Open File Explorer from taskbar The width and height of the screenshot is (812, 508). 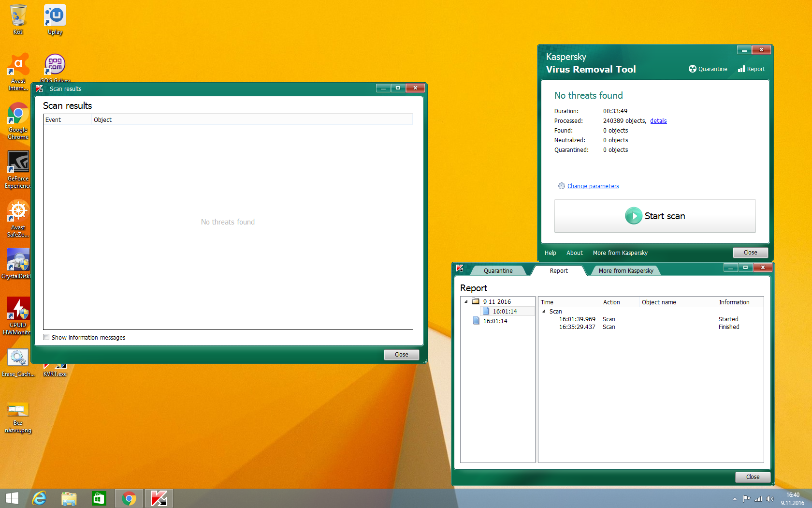(x=69, y=498)
